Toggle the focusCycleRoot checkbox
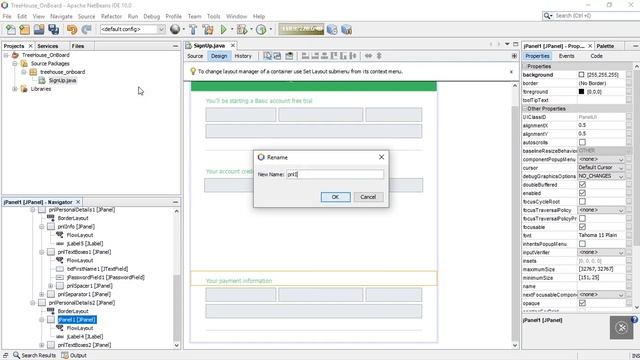 pyautogui.click(x=582, y=202)
